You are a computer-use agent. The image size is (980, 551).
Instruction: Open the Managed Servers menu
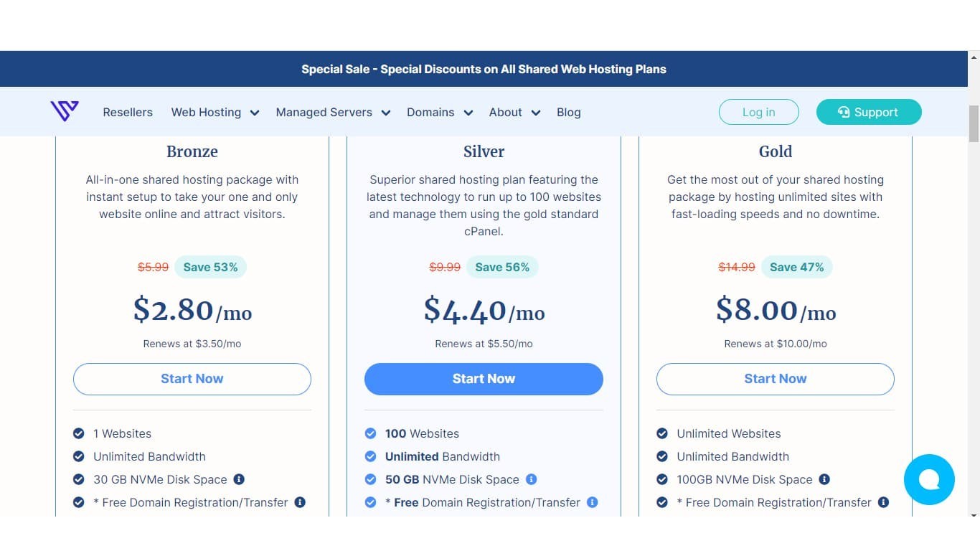pyautogui.click(x=324, y=112)
